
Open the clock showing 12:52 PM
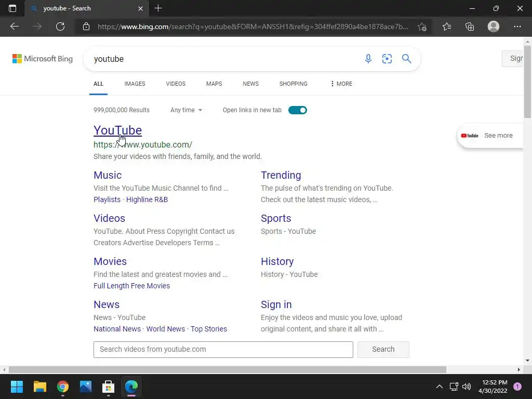[x=493, y=387]
